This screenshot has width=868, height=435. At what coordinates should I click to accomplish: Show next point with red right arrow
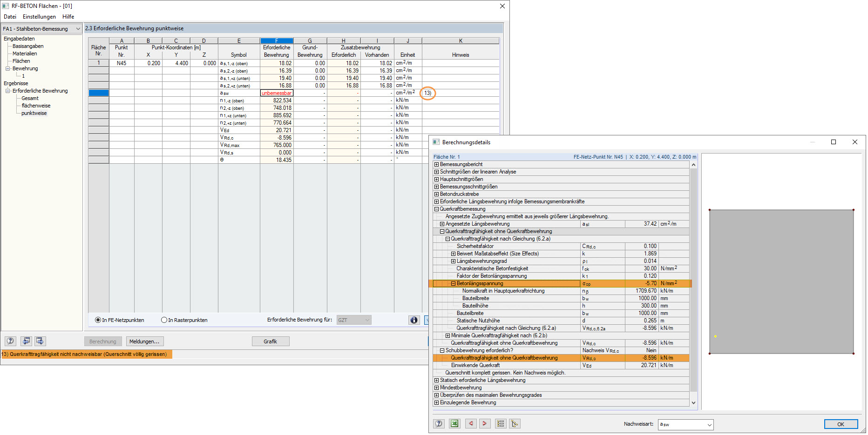tap(485, 423)
